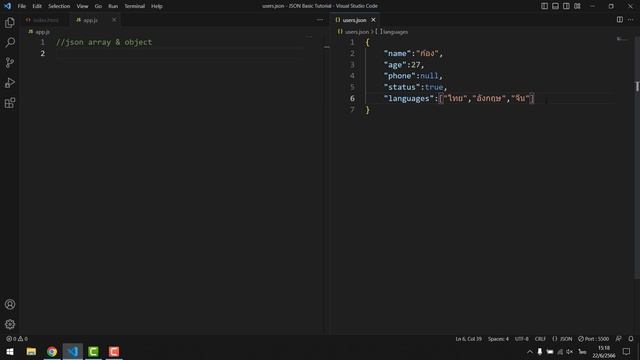The width and height of the screenshot is (640, 360).
Task: Click the "languages" key on line 6
Action: point(409,98)
